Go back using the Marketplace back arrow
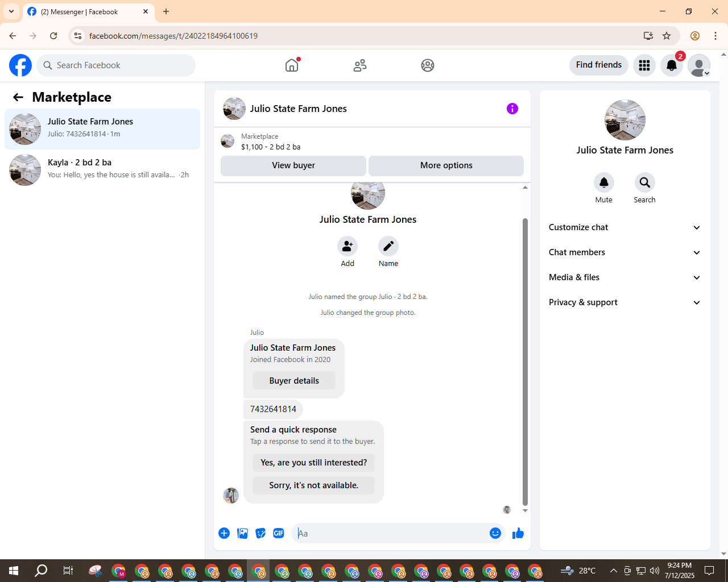This screenshot has width=728, height=582. [x=18, y=97]
